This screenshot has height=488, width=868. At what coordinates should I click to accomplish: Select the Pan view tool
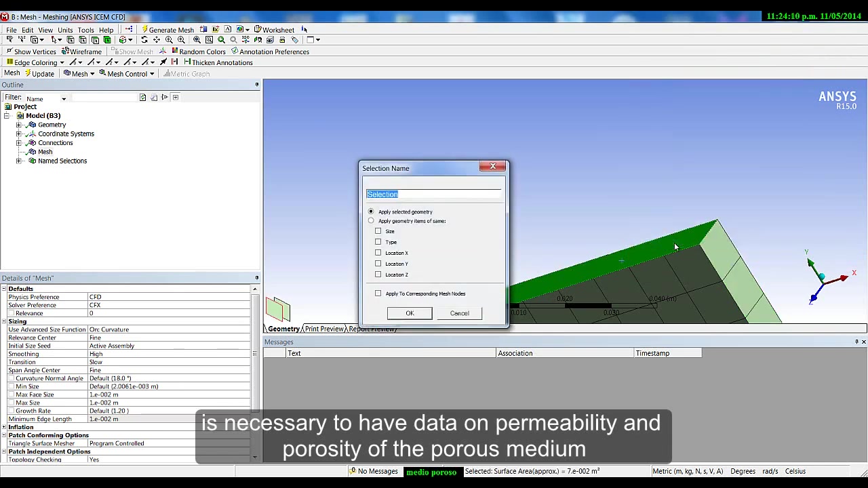(156, 40)
